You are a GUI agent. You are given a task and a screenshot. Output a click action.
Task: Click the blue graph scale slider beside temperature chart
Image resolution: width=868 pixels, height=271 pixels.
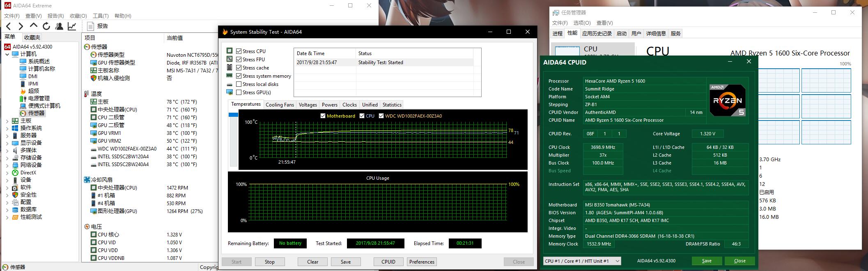233,115
